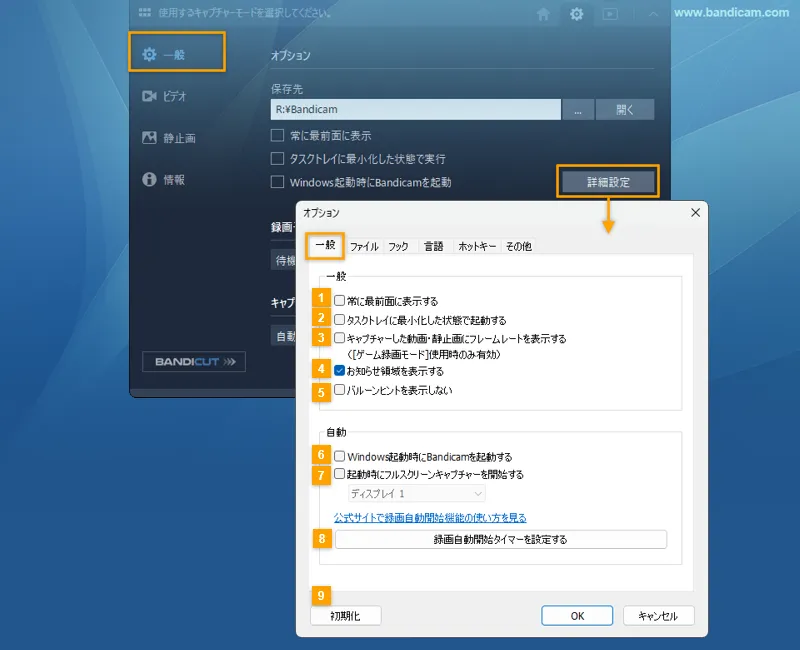Toggle Windows起動時にBandicamを起動 checkbox in main window
The height and width of the screenshot is (650, 800).
tap(278, 182)
